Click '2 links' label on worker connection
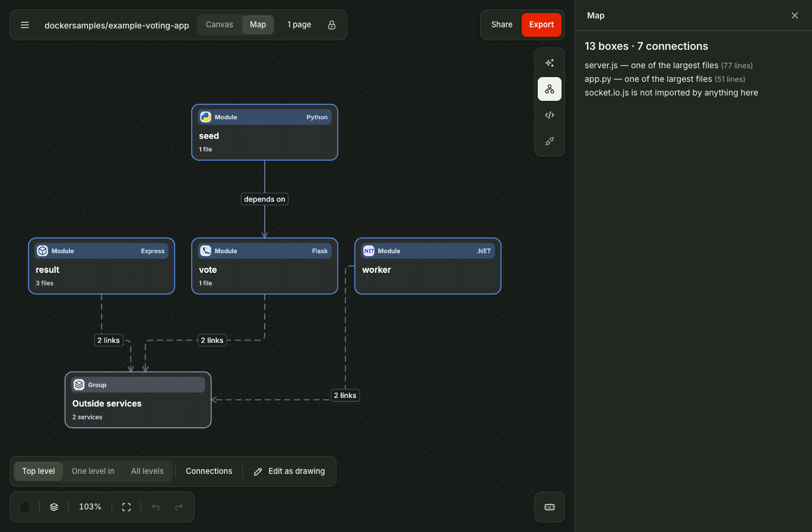The width and height of the screenshot is (812, 532). click(x=345, y=396)
